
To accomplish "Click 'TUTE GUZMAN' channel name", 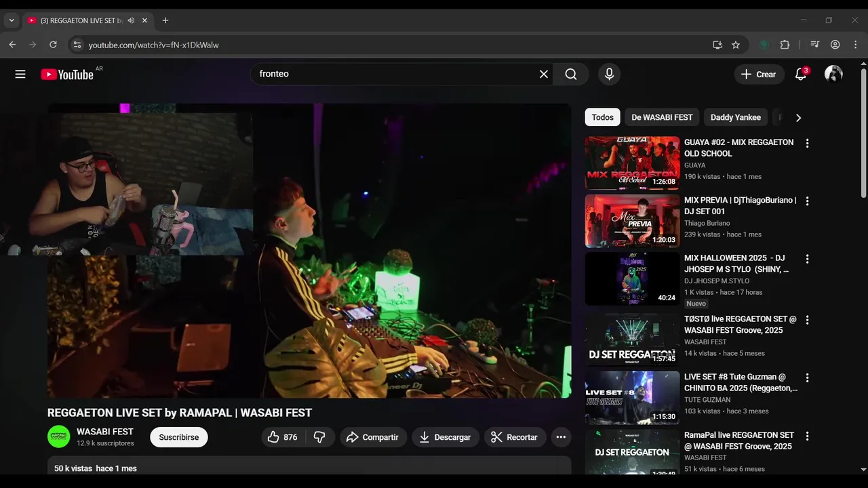I will tap(707, 400).
